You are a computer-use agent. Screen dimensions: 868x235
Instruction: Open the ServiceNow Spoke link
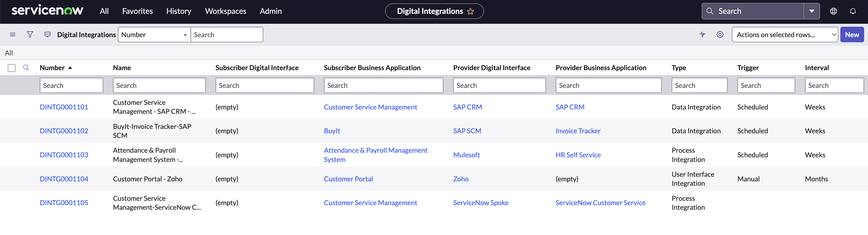[481, 203]
